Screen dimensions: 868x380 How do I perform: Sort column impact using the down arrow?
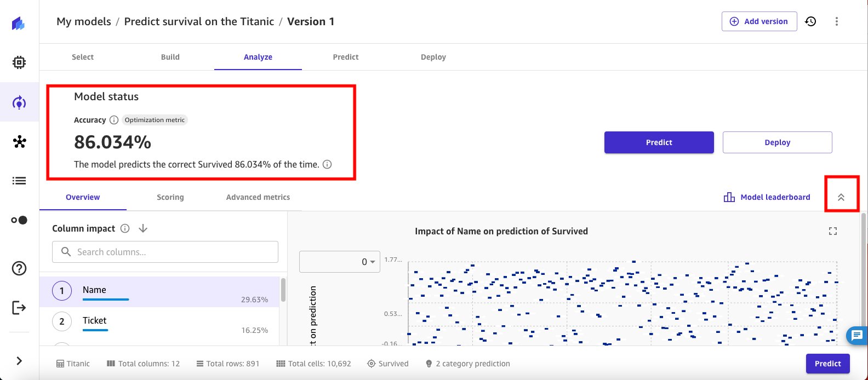pos(143,228)
